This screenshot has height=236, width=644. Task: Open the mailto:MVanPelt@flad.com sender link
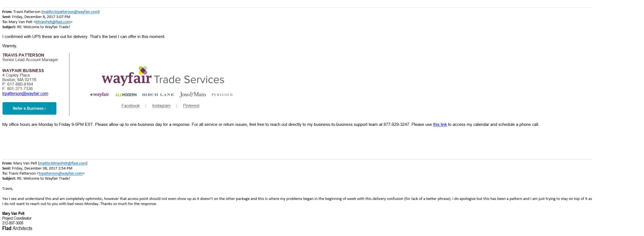pos(63,163)
